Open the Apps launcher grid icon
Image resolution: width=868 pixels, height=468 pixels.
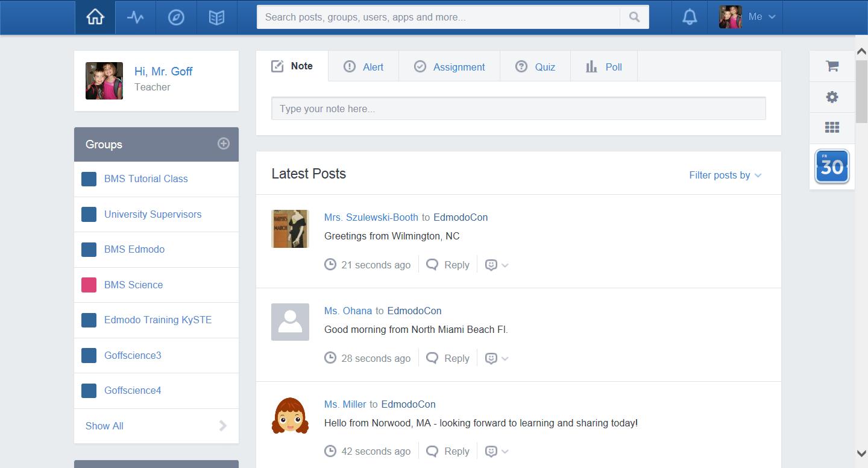[x=832, y=127]
